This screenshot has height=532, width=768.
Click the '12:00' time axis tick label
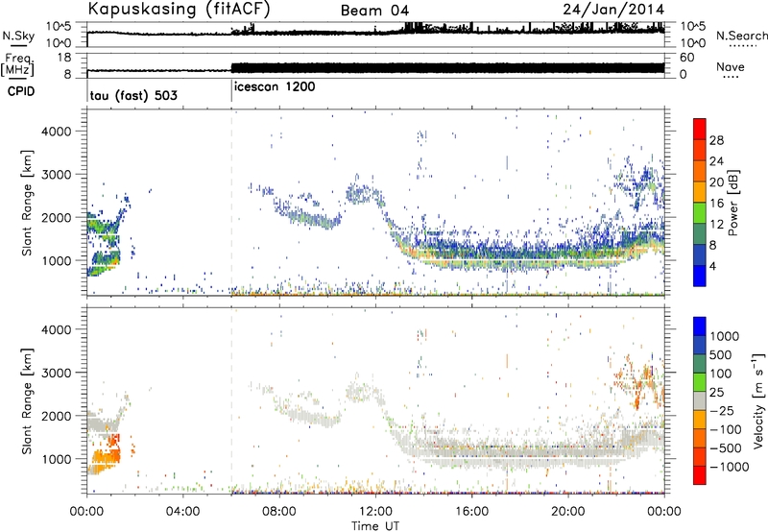(x=375, y=512)
